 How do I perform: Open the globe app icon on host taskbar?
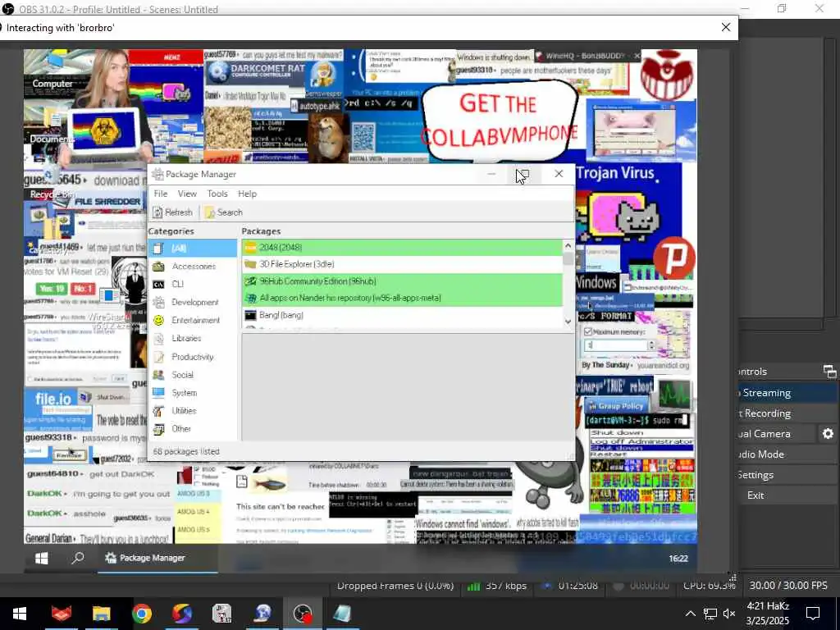coord(262,614)
